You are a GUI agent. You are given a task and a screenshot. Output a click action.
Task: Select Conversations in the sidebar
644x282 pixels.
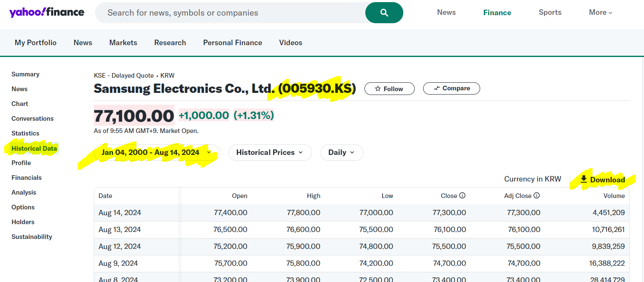pyautogui.click(x=33, y=119)
